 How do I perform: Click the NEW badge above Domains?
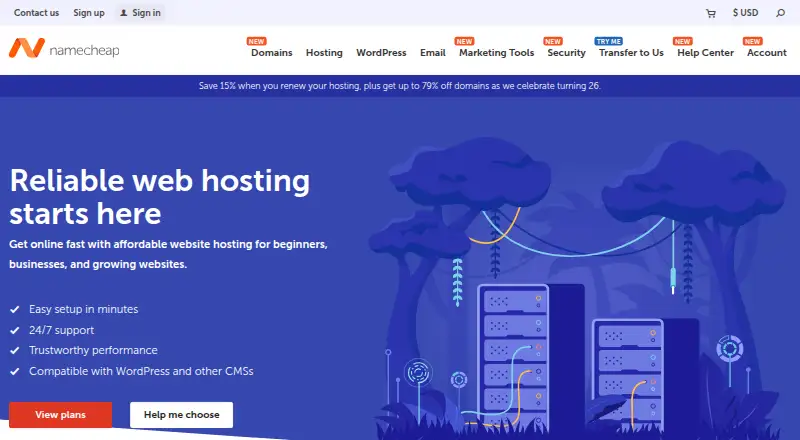(256, 41)
